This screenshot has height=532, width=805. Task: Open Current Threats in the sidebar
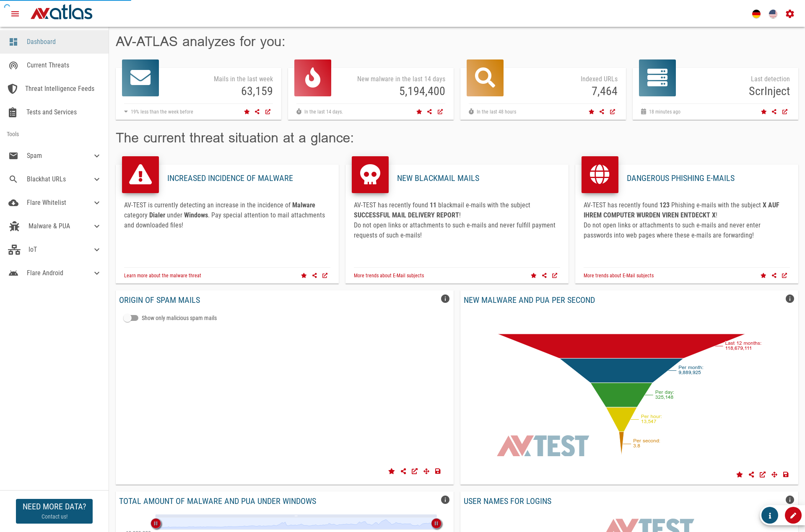click(48, 65)
